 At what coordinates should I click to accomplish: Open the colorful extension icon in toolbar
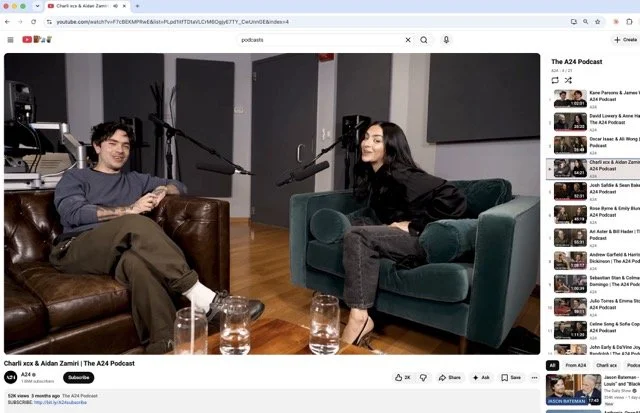click(x=616, y=22)
